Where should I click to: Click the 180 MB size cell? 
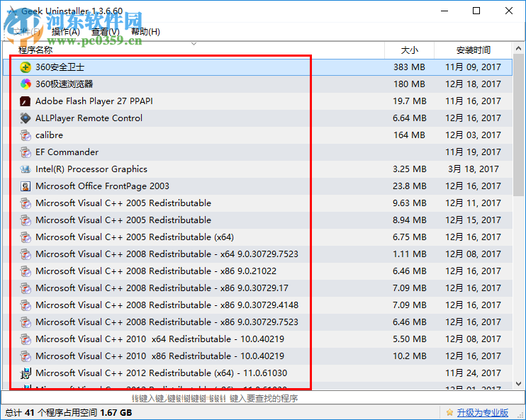tap(409, 84)
